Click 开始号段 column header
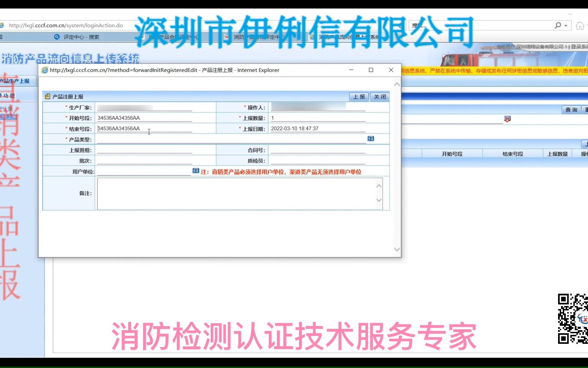 tap(452, 154)
